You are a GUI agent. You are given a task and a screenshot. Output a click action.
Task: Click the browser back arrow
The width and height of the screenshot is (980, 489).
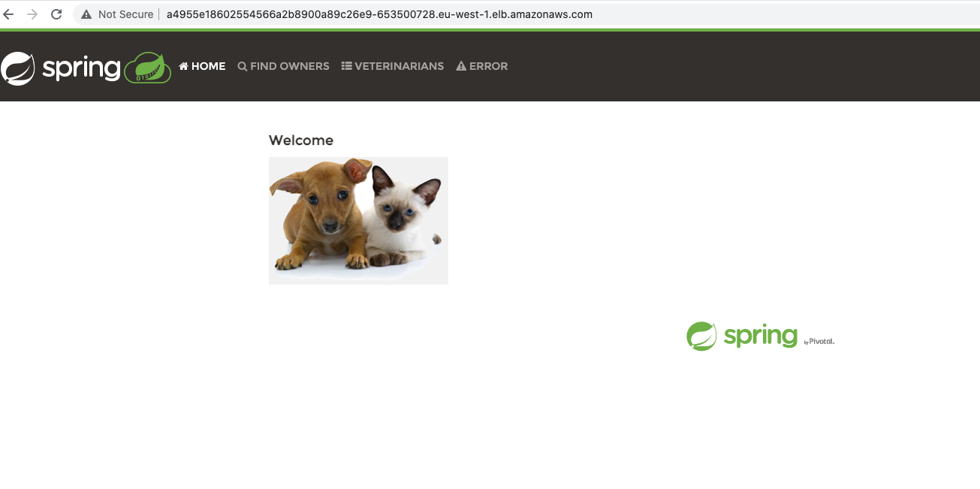8,14
